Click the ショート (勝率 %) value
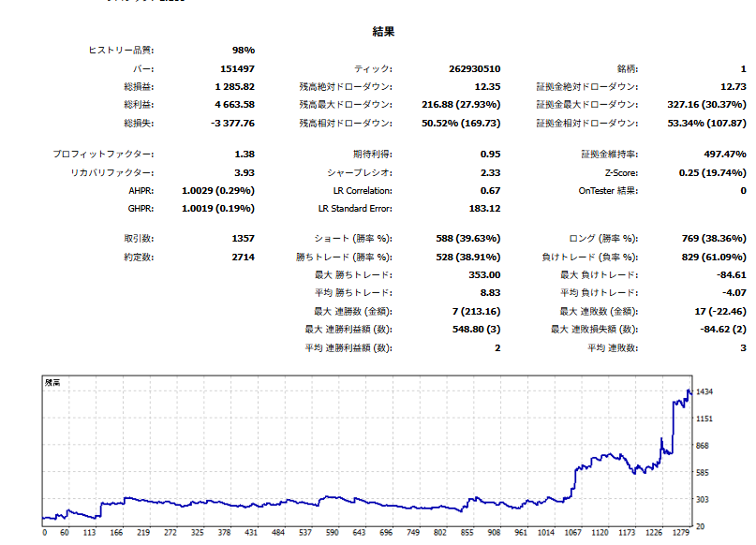This screenshot has width=756, height=545. 468,239
